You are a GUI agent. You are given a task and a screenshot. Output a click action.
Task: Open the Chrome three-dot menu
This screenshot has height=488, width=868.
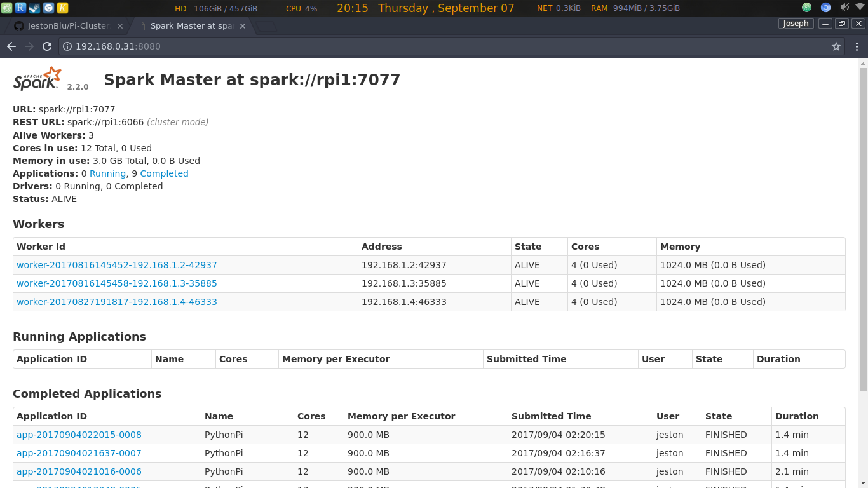(x=857, y=46)
